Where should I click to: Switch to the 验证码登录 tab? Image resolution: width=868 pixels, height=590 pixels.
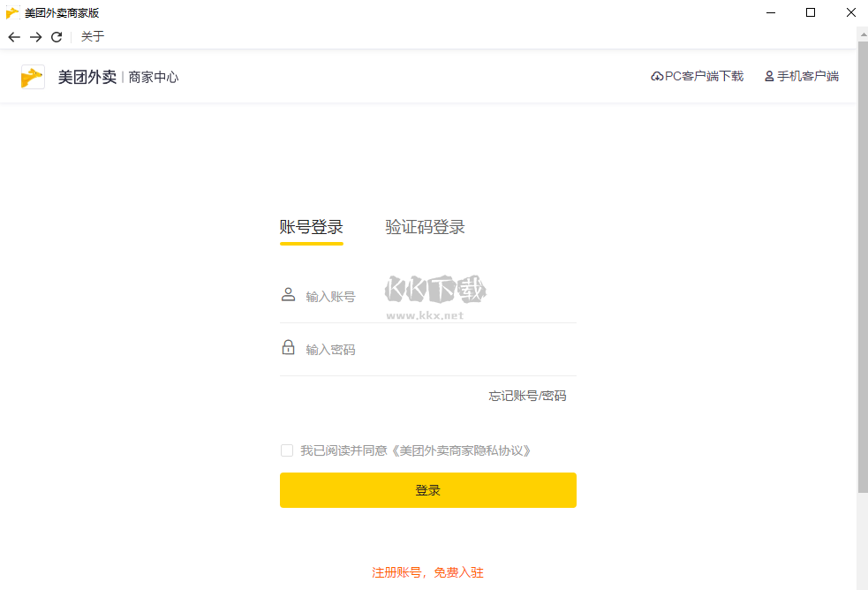tap(425, 226)
